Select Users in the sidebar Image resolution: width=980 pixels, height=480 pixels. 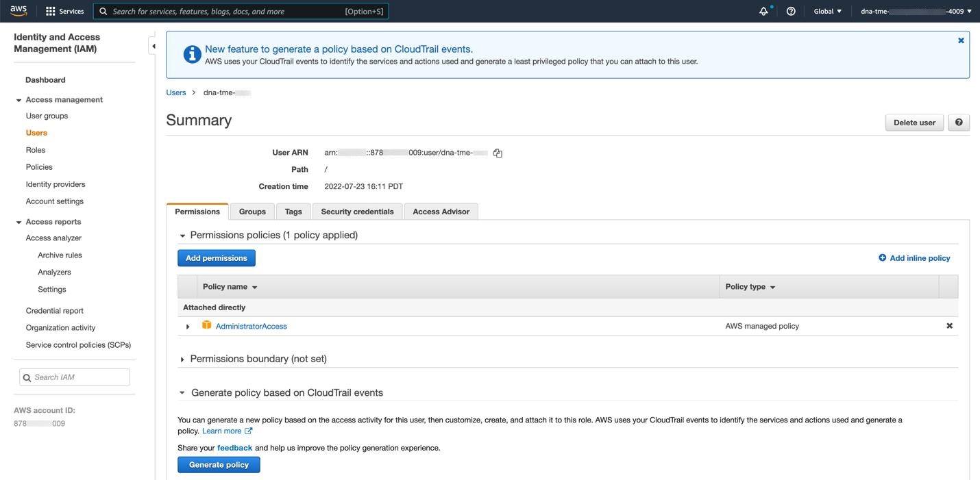(36, 133)
